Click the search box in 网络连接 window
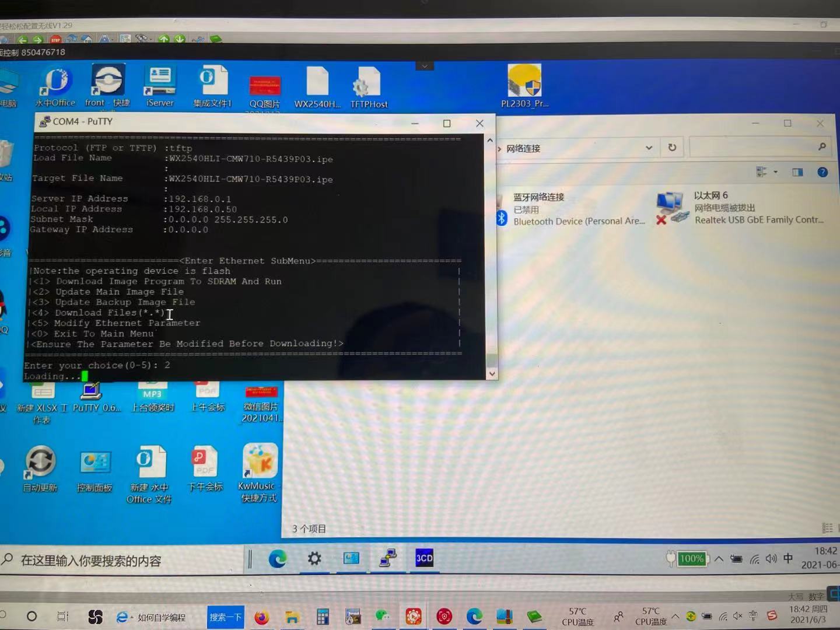 pos(759,147)
